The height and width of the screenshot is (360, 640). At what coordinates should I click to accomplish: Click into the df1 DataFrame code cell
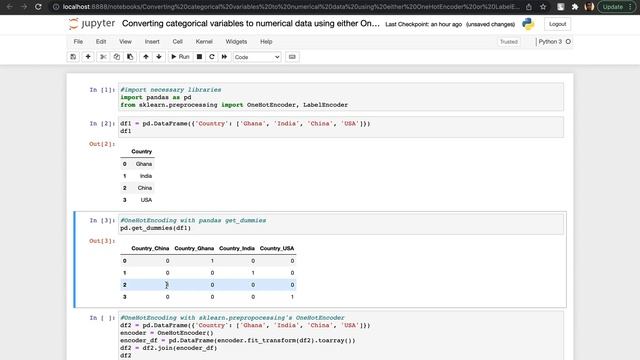tap(341, 127)
